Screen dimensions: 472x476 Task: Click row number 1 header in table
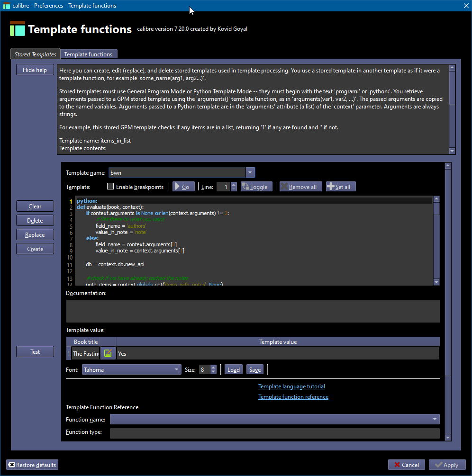(69, 353)
